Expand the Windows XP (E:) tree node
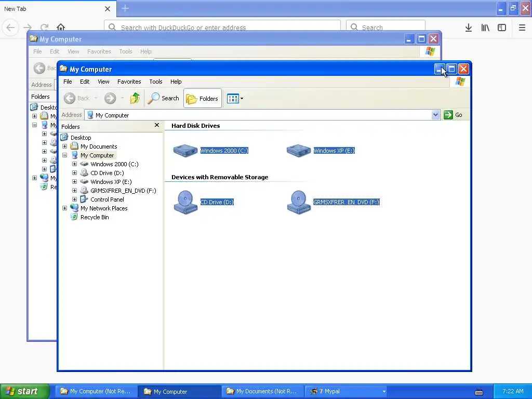Screen dimensions: 532x399 74,181
